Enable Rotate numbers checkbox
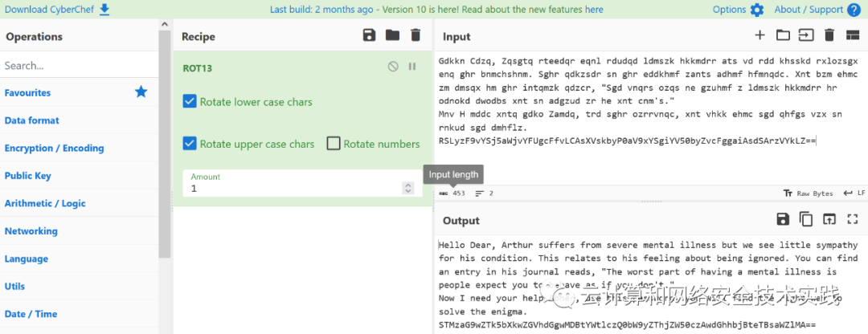Viewport: 868px width, 334px height. tap(334, 144)
